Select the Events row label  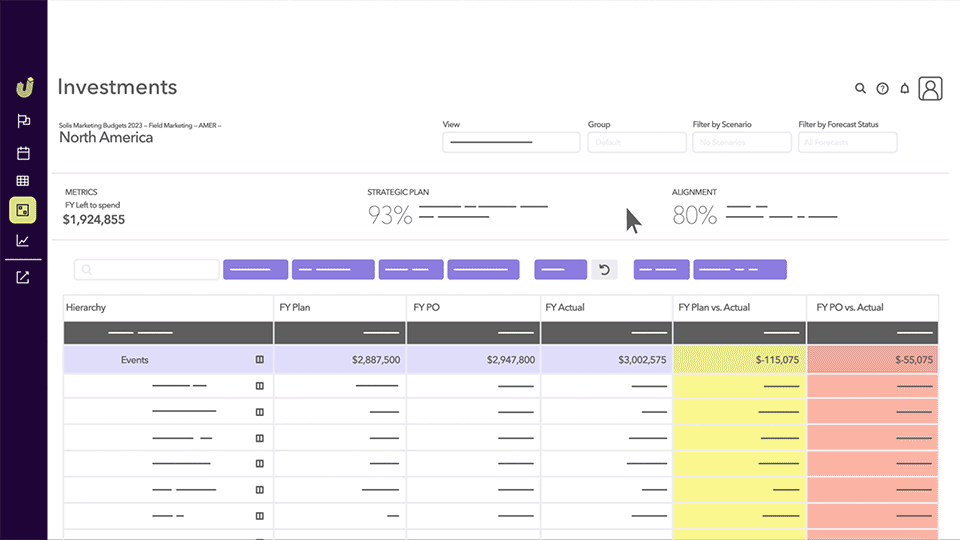point(135,360)
